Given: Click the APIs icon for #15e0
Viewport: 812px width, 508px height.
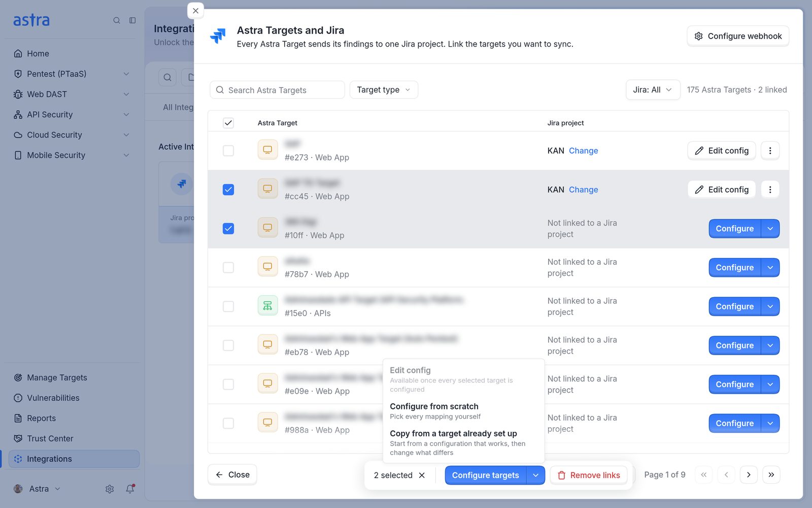Looking at the screenshot, I should 267,306.
